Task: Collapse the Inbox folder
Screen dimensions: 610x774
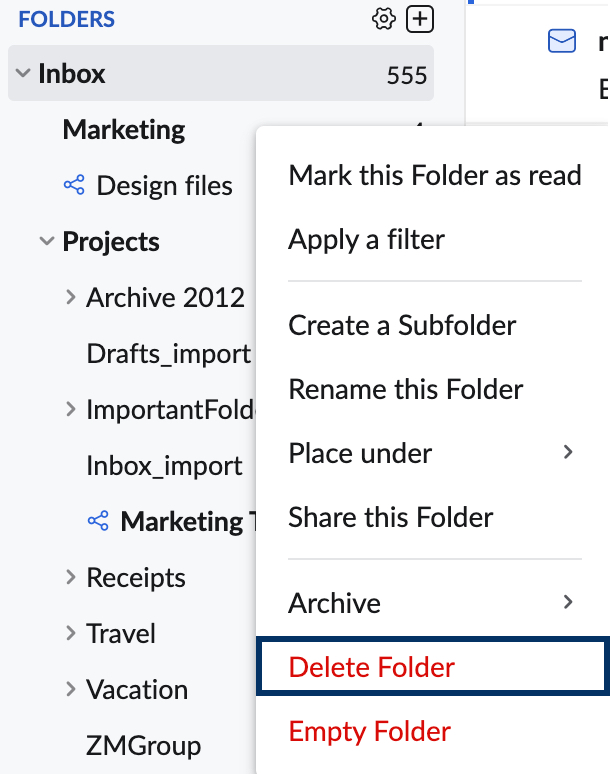Action: pyautogui.click(x=23, y=73)
